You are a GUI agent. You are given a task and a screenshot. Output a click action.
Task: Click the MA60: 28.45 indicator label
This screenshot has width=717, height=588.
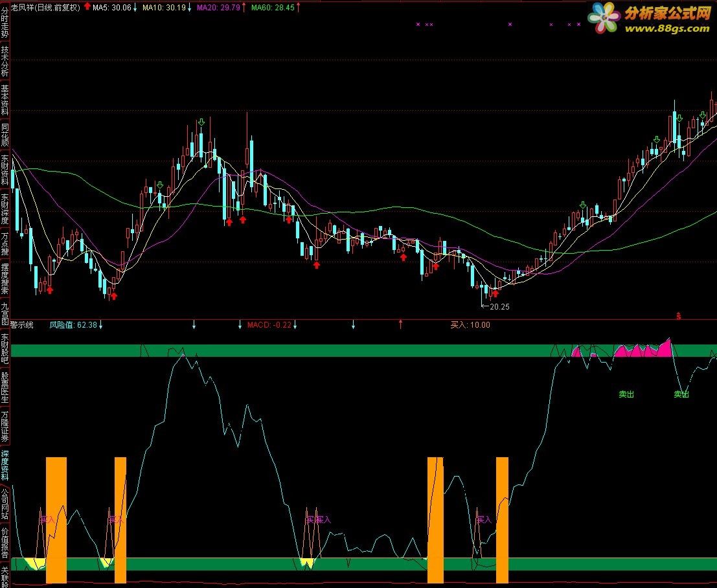(x=272, y=8)
